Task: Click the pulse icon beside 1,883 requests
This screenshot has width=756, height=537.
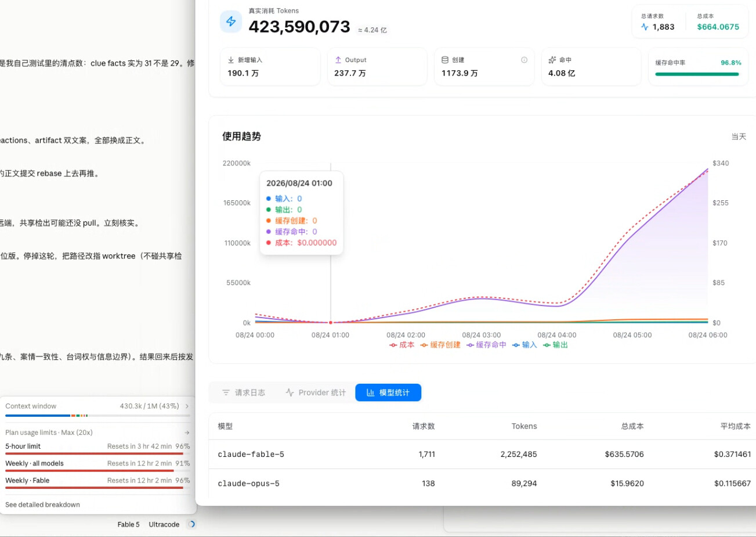Action: pos(645,27)
